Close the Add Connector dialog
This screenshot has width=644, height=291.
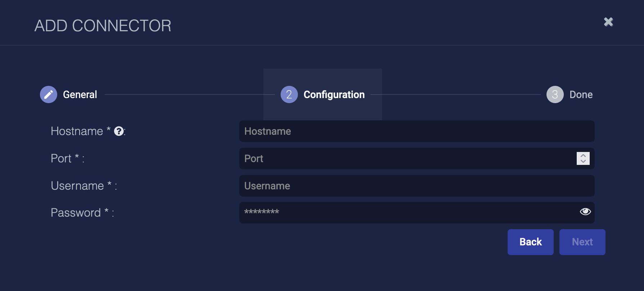[x=608, y=22]
